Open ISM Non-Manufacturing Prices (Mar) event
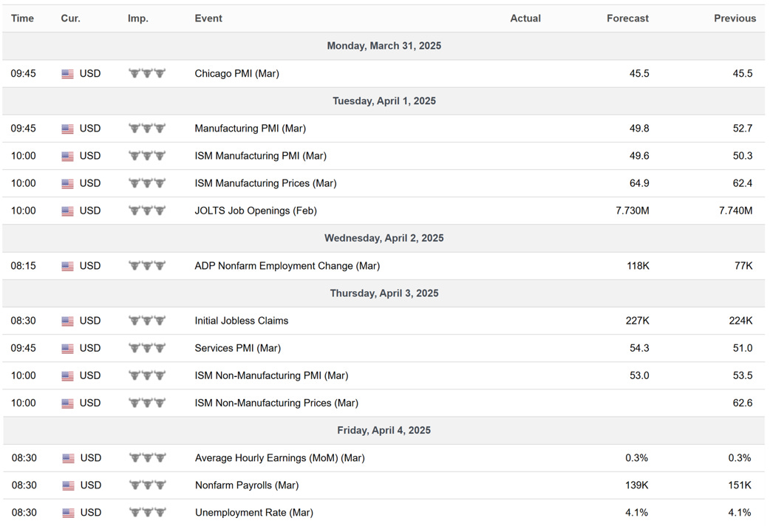 (276, 403)
